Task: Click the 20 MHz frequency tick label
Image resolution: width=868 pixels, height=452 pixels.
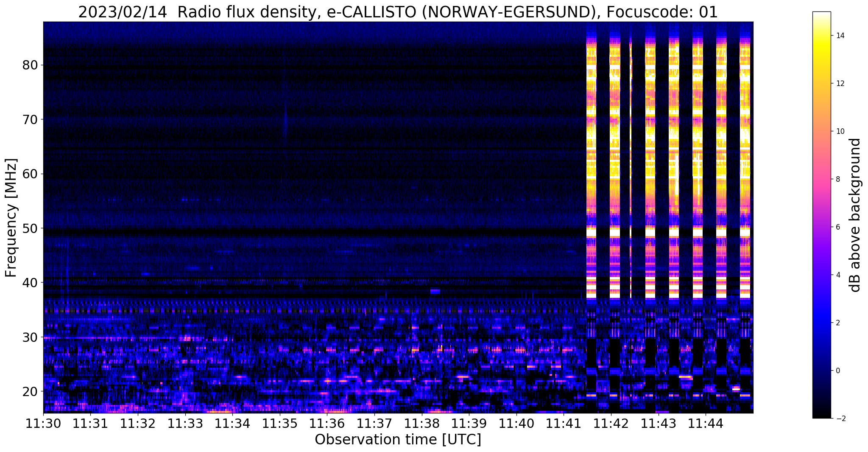Action: point(30,391)
